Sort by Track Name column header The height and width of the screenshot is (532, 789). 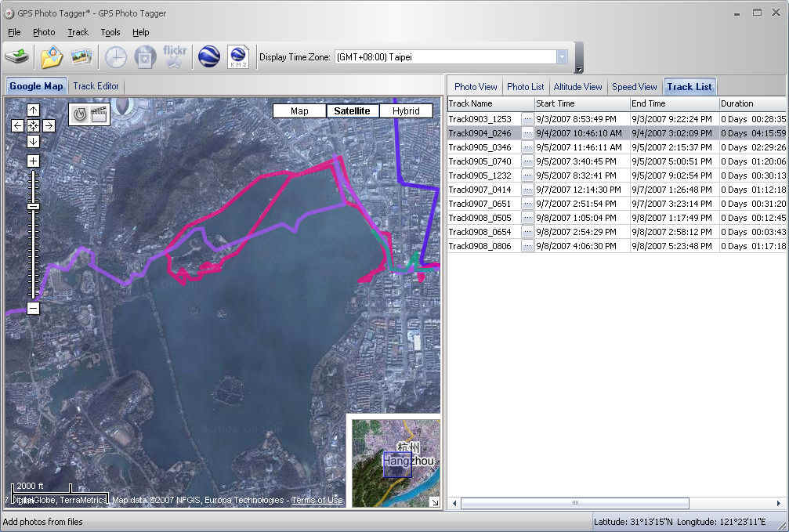490,103
